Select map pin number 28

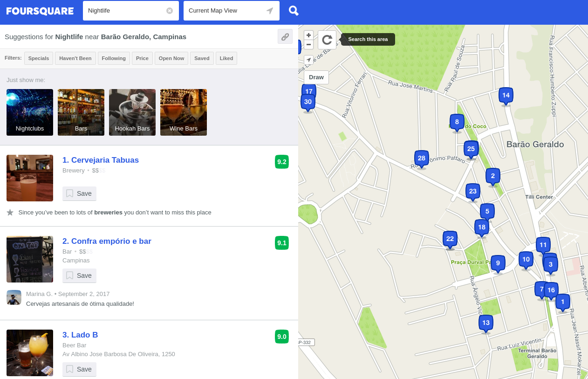coord(421,158)
